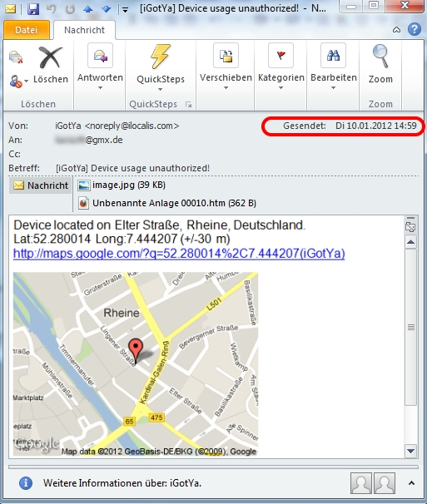Click the first contact photo placeholder
This screenshot has height=504, width=427.
tap(361, 482)
